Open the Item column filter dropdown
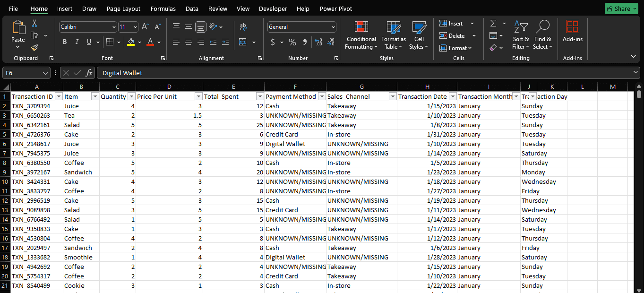The image size is (644, 293). tap(95, 96)
